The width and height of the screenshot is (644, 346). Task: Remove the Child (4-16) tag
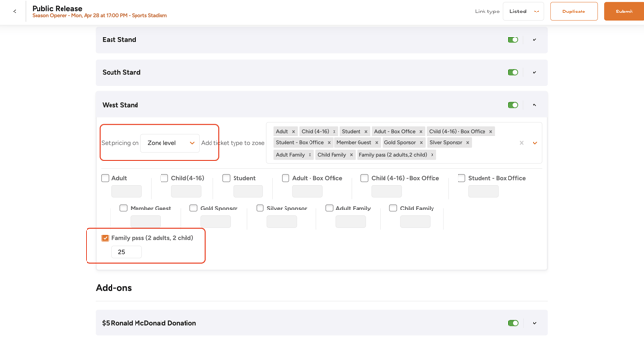click(x=334, y=132)
